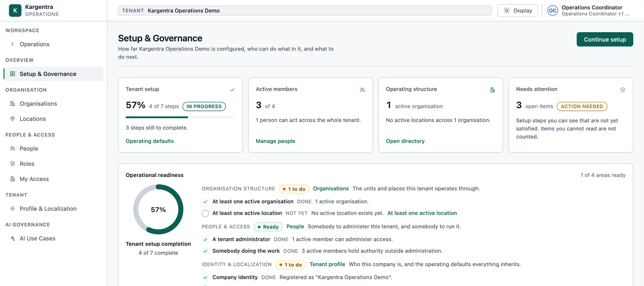
Task: Open Roles in sidebar
Action: tap(53, 164)
